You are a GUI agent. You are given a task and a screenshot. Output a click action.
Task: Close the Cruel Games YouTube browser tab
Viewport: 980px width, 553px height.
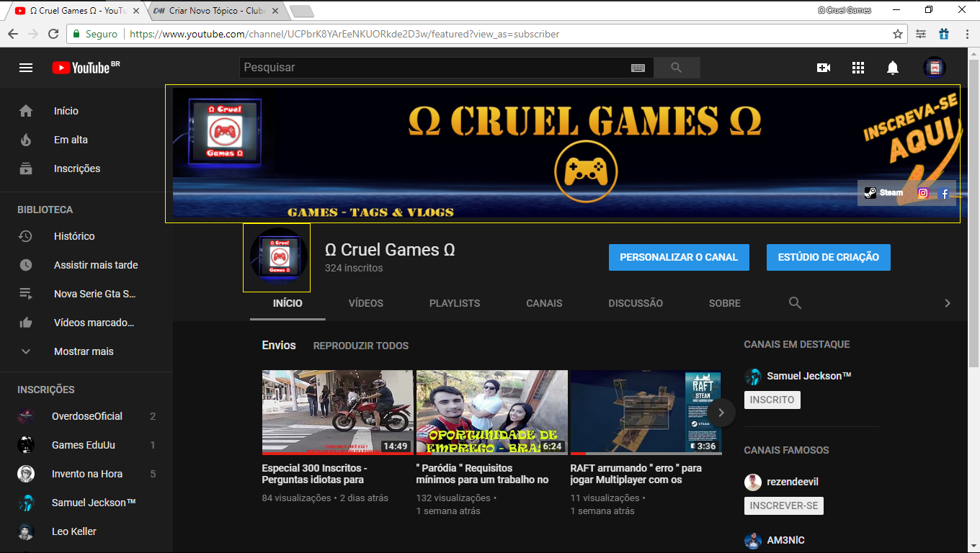(136, 12)
